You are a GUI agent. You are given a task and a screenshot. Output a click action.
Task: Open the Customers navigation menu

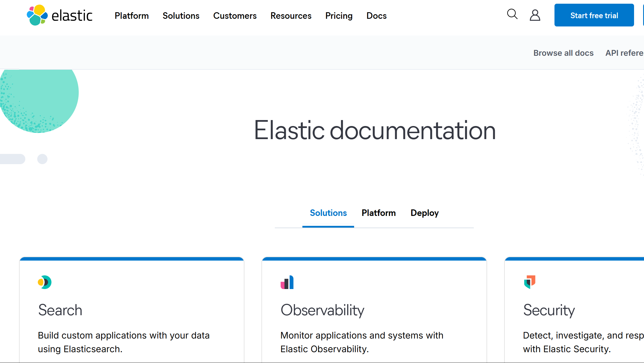coord(235,16)
